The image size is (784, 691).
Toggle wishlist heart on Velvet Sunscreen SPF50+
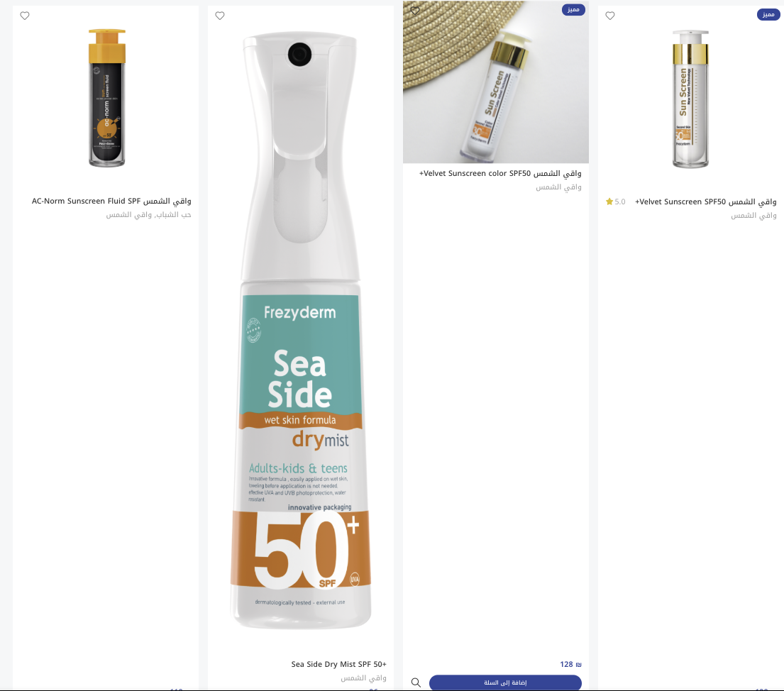[610, 16]
